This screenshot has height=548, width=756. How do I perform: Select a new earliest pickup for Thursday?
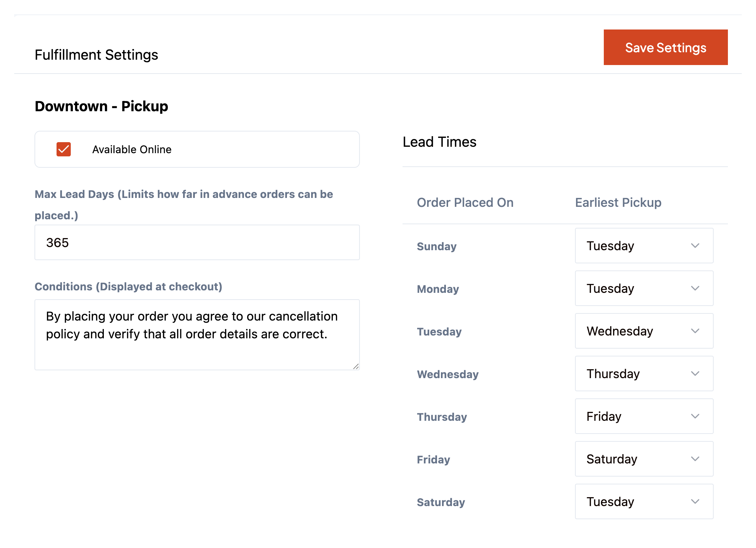click(644, 416)
